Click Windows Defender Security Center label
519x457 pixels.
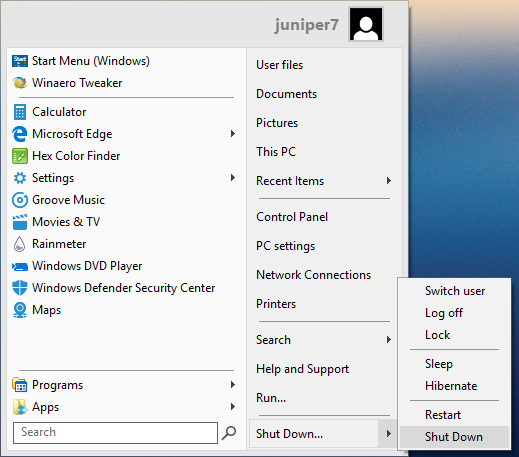(x=123, y=288)
